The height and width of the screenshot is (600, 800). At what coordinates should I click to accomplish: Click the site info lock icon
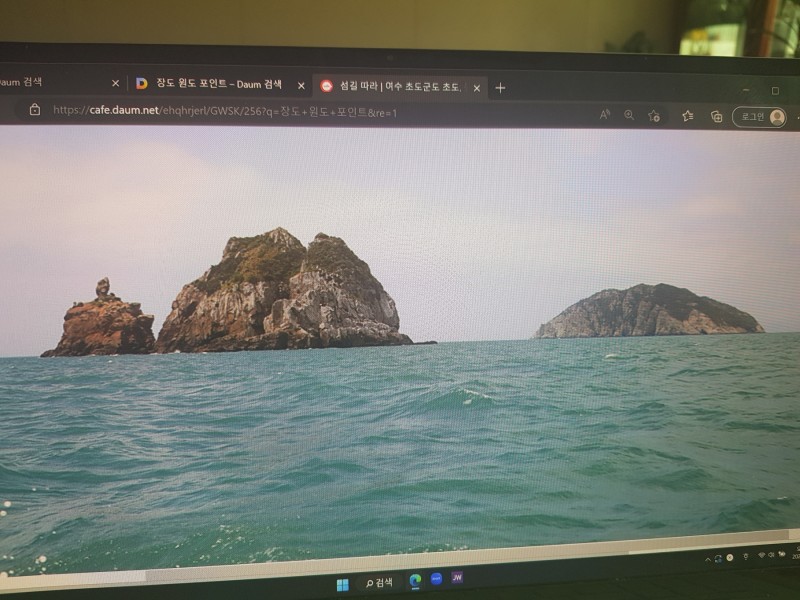[35, 110]
